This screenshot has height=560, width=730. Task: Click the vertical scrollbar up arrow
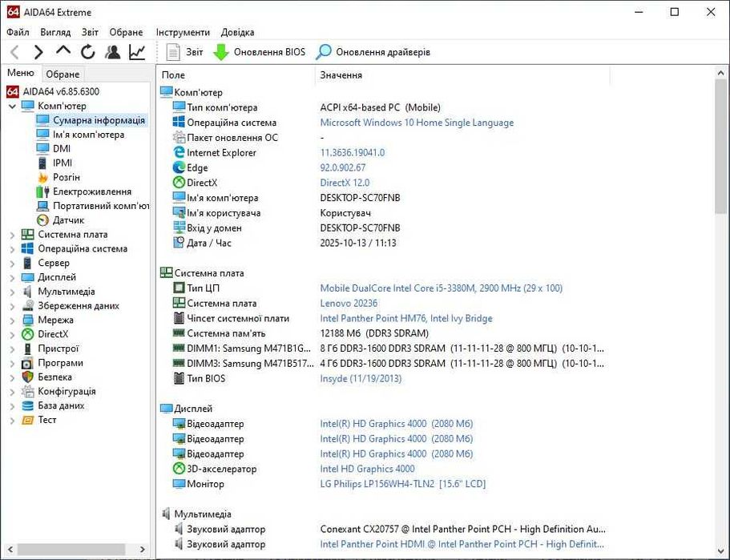720,73
